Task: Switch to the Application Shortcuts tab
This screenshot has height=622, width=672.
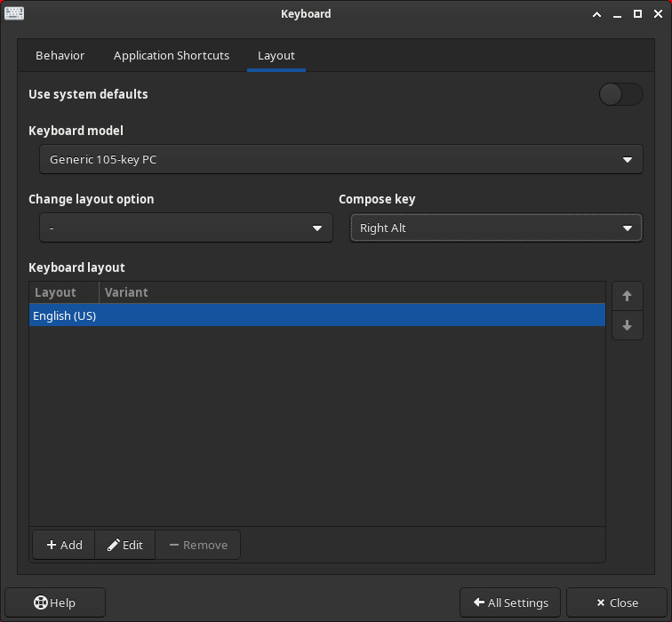Action: pyautogui.click(x=172, y=56)
